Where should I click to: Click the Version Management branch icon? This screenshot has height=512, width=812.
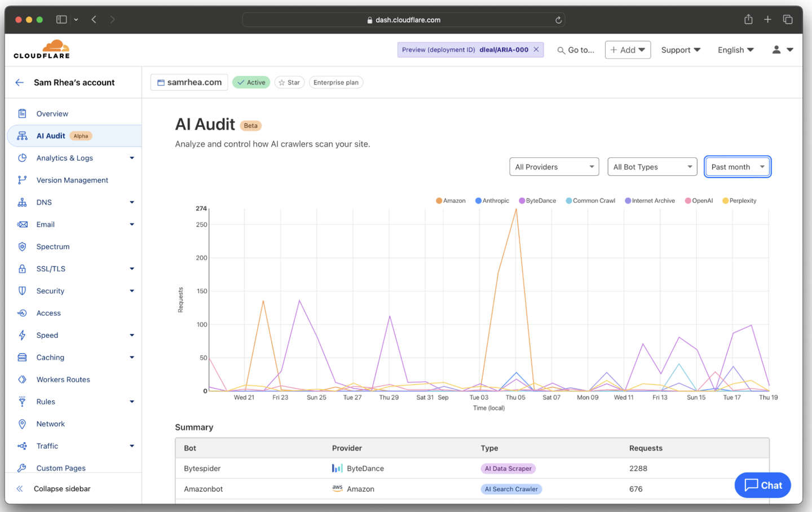pos(22,180)
